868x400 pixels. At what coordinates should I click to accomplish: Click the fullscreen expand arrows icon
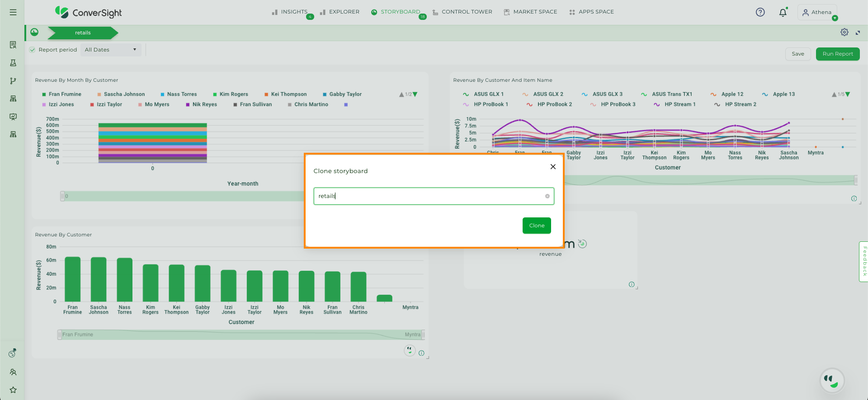858,33
